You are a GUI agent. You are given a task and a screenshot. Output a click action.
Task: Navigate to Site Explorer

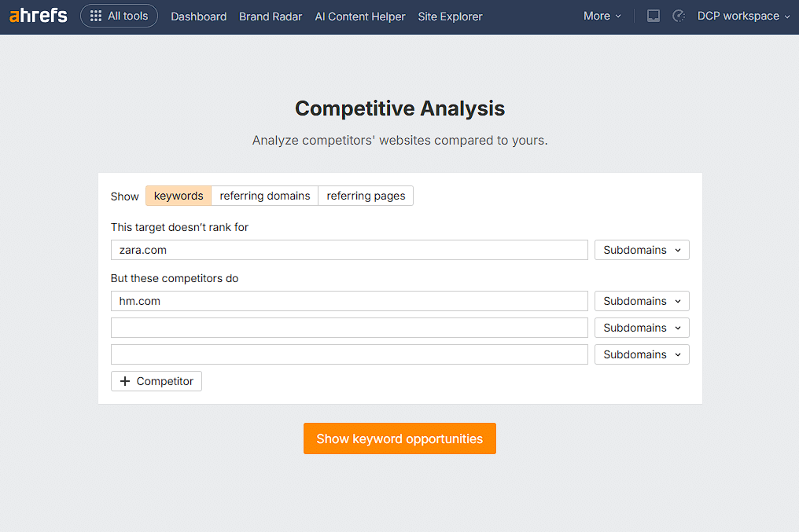coord(450,17)
